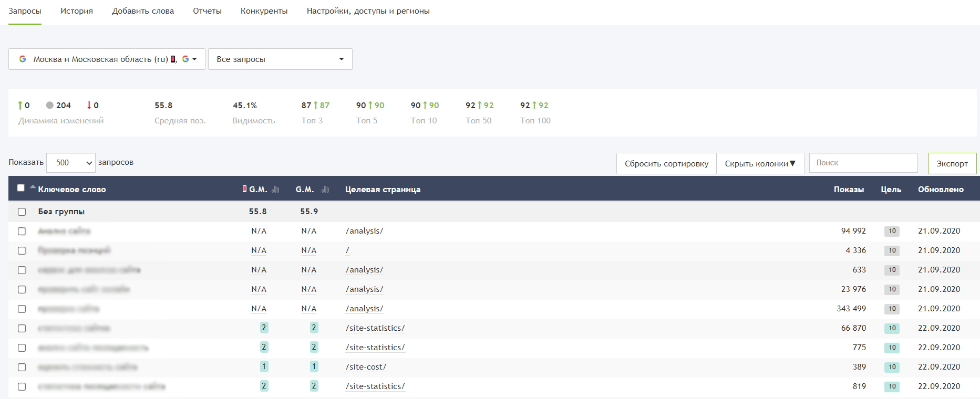The height and width of the screenshot is (399, 980).
Task: Switch to the История tab
Action: point(77,11)
